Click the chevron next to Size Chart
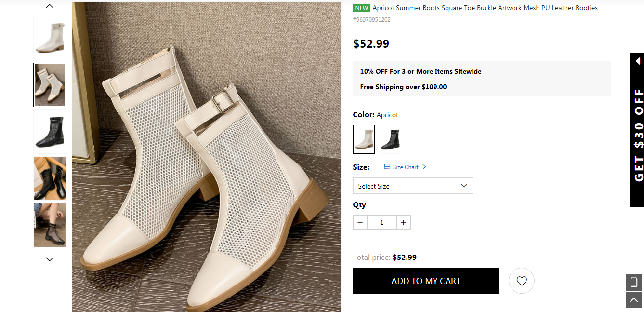Image resolution: width=644 pixels, height=312 pixels. coord(424,167)
